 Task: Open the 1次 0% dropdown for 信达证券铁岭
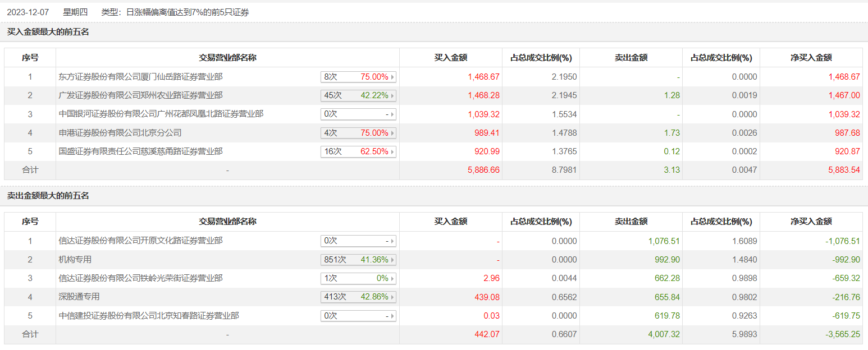click(x=358, y=278)
